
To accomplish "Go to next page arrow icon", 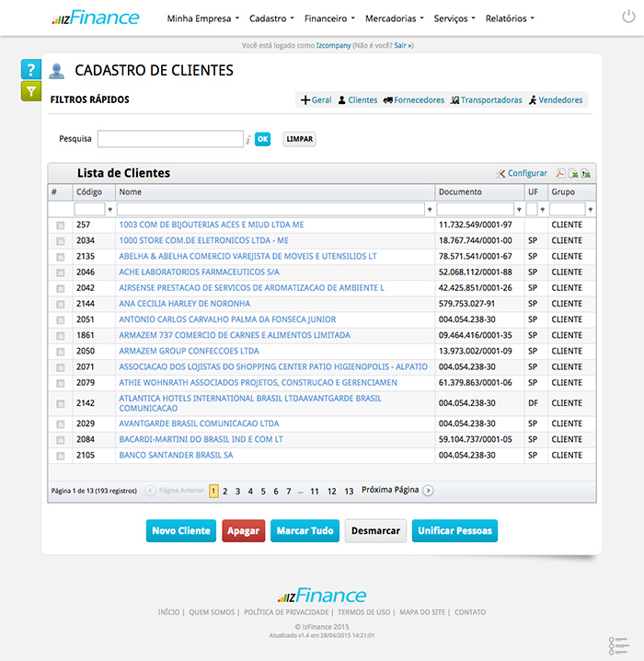I will coord(428,491).
